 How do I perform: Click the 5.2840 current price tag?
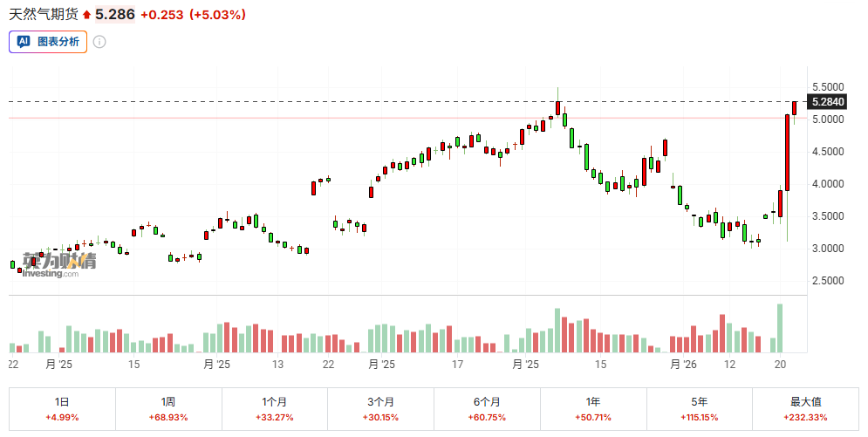[829, 102]
